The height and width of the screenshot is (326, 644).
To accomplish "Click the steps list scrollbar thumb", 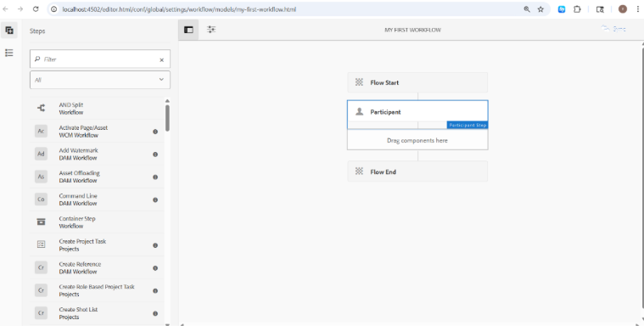I will point(167,118).
